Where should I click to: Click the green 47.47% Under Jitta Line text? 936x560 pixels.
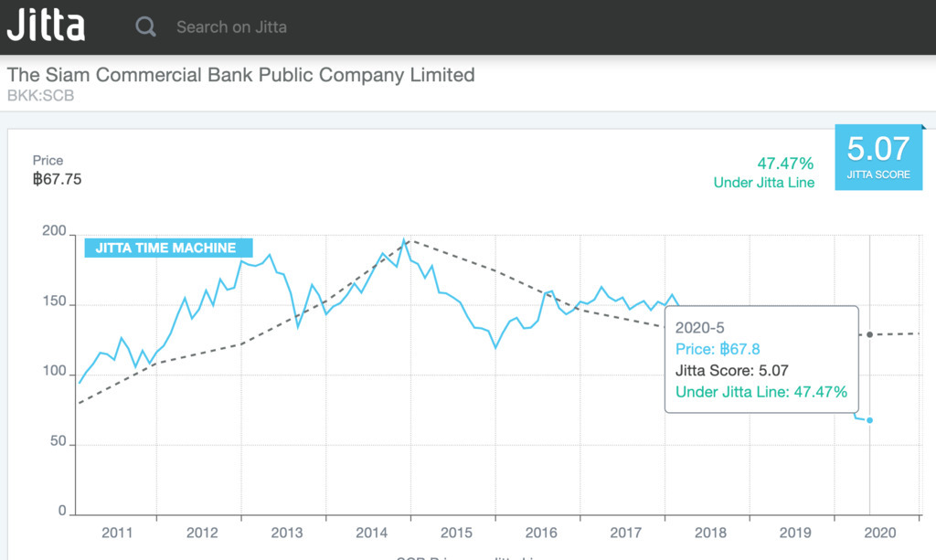point(763,173)
